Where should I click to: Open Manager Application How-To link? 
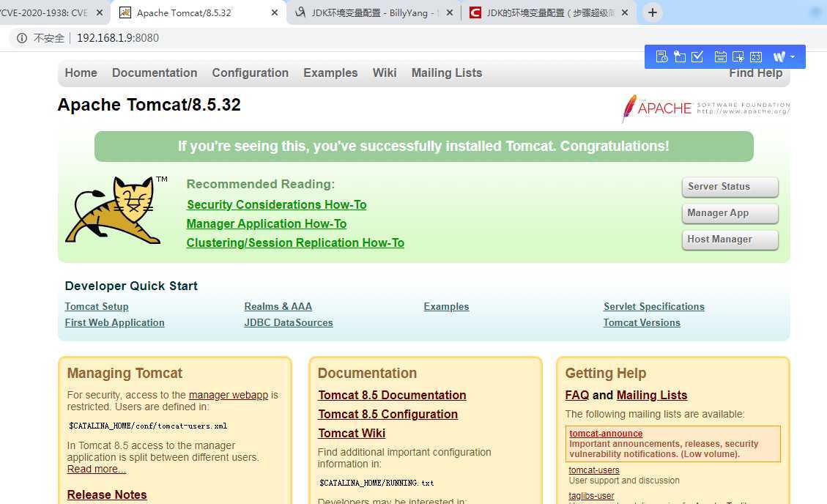[x=267, y=223]
